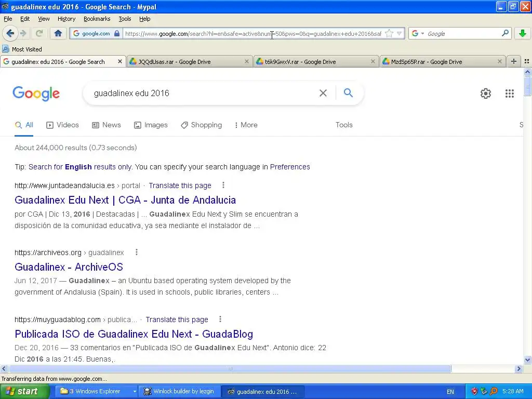Click the vertical scrollbar down arrow
This screenshot has width=532, height=399.
point(527,360)
